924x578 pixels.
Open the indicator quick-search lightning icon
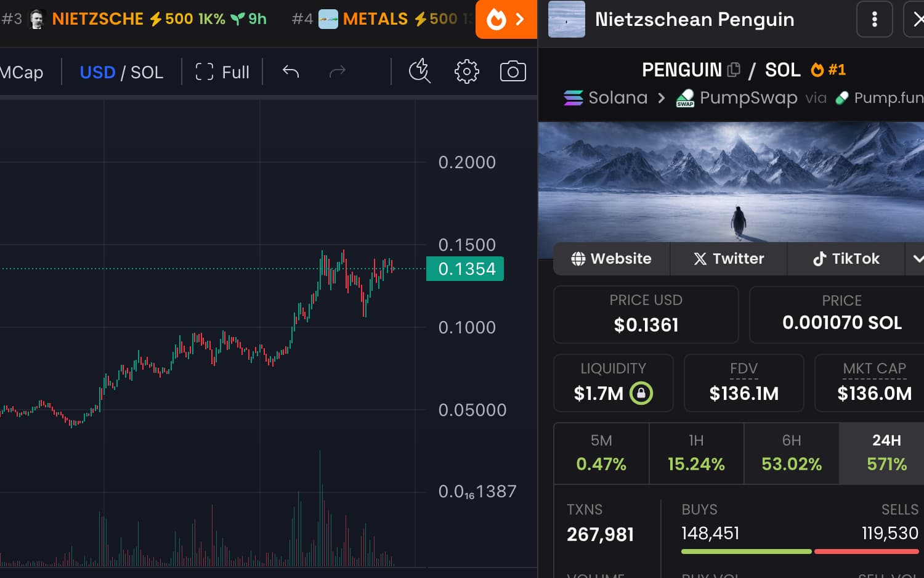[x=419, y=71]
